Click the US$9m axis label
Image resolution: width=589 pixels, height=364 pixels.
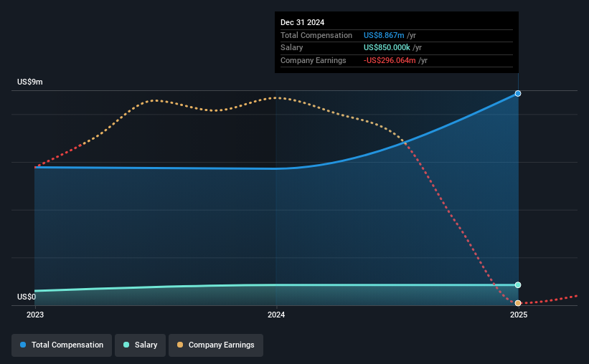(30, 82)
